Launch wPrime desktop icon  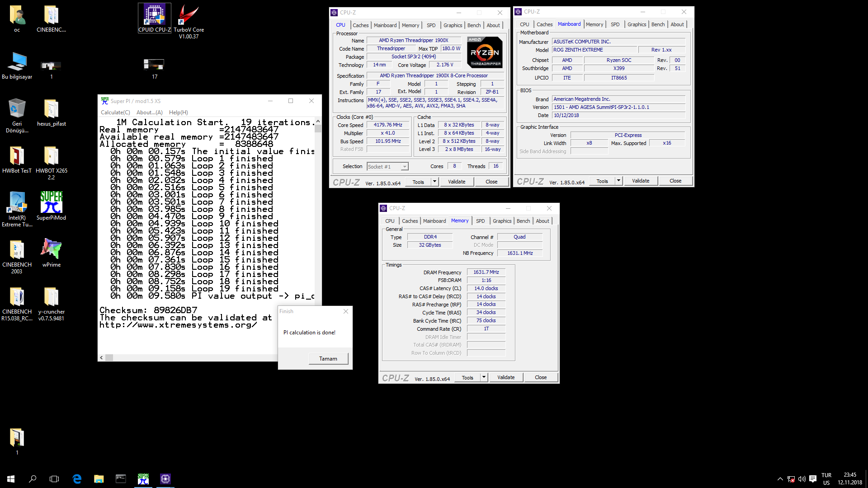[x=51, y=253]
